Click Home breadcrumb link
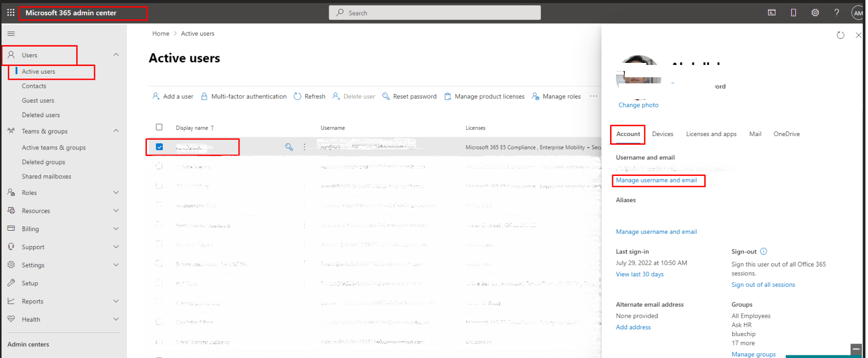 161,34
